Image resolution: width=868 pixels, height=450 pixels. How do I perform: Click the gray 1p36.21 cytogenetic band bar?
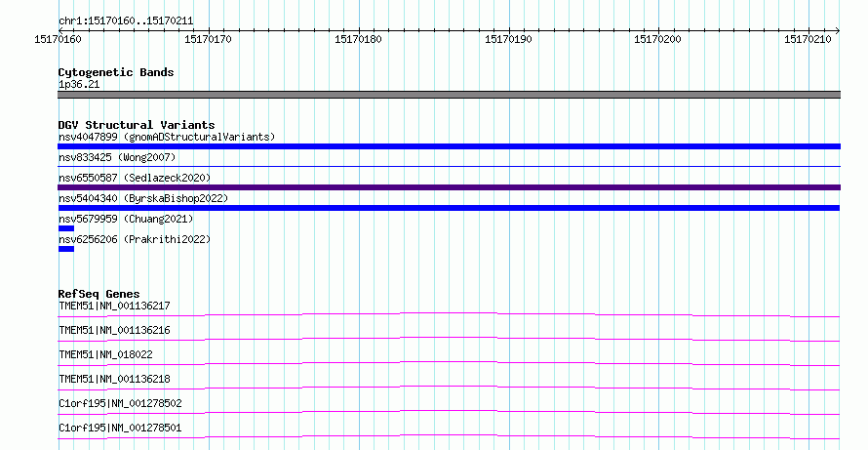(449, 95)
